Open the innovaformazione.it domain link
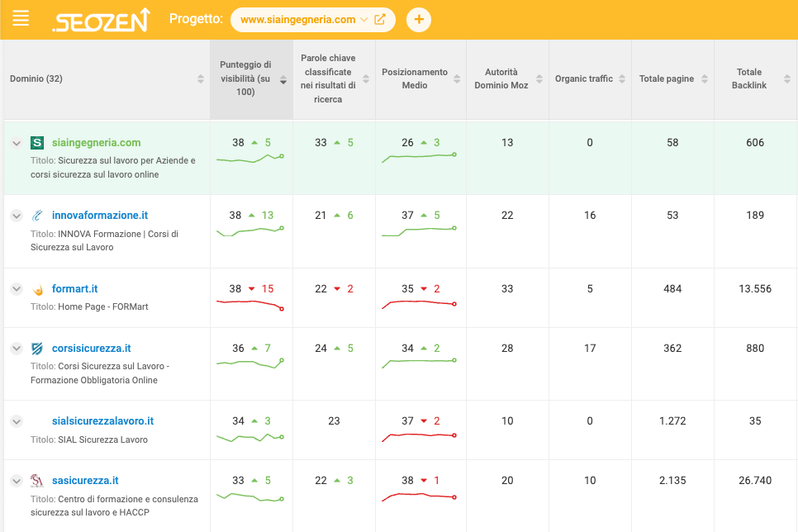 [100, 216]
